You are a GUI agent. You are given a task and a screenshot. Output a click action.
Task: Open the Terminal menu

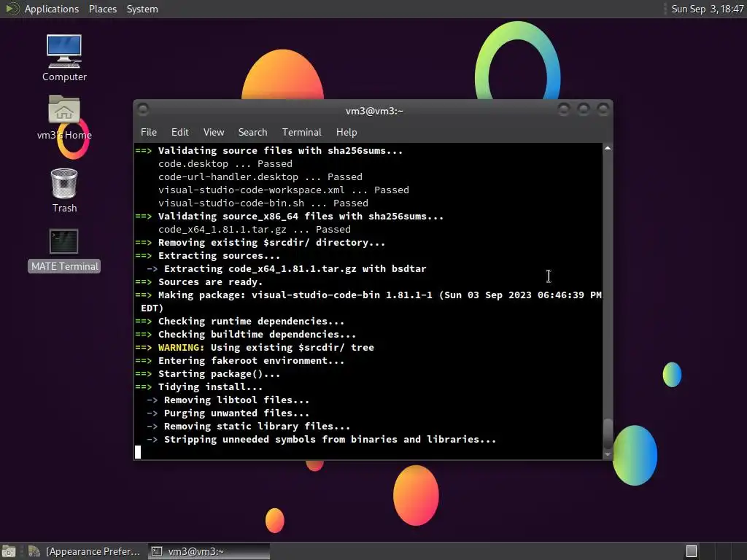click(301, 133)
